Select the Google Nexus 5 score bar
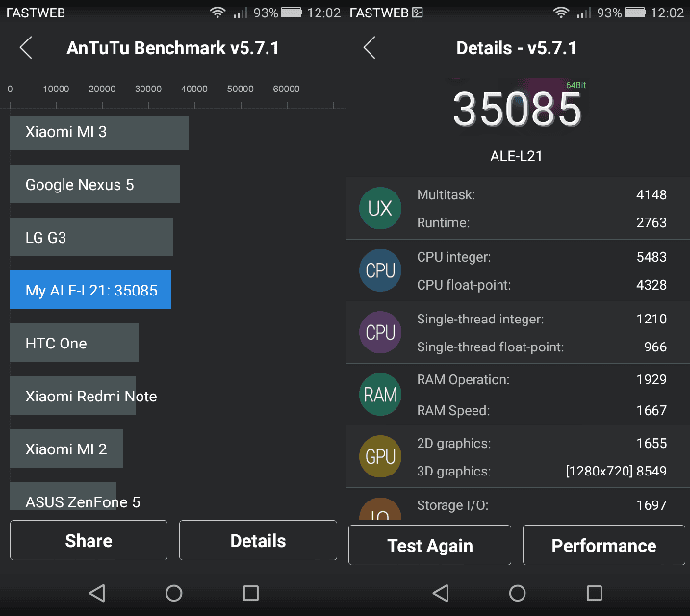Viewport: 690px width, 616px height. pyautogui.click(x=94, y=185)
